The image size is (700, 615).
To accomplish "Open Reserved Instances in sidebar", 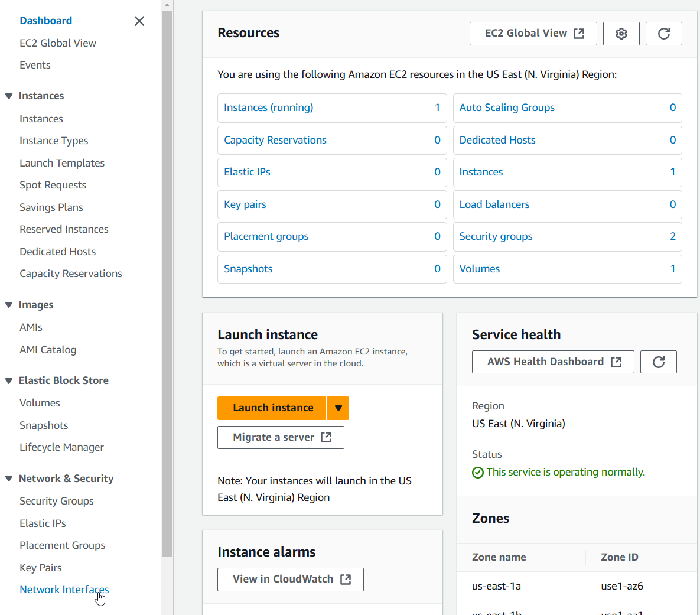I will coord(64,229).
